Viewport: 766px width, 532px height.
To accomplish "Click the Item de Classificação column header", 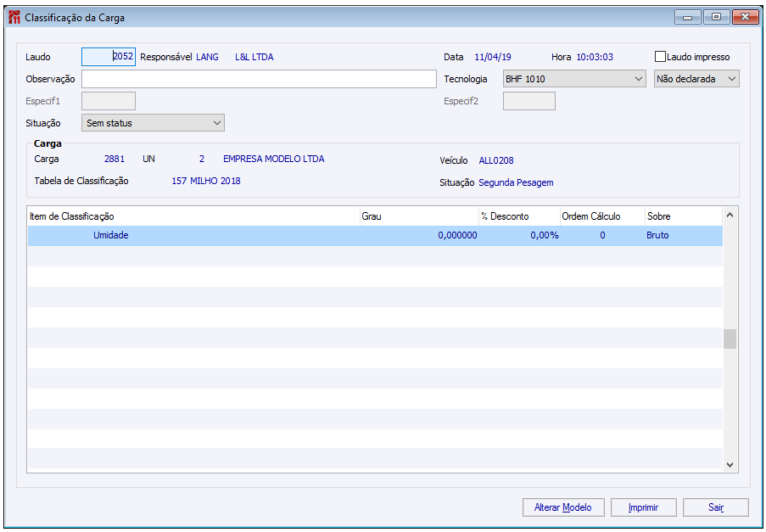I will click(x=193, y=216).
